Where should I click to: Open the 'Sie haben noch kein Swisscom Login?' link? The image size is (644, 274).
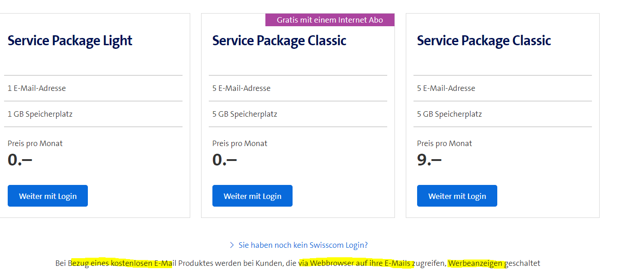click(x=303, y=246)
